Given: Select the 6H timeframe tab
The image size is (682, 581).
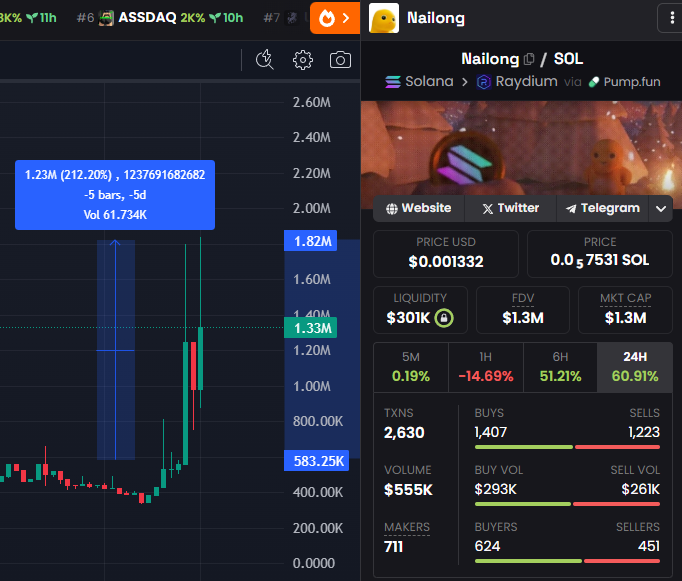Looking at the screenshot, I should [x=560, y=367].
